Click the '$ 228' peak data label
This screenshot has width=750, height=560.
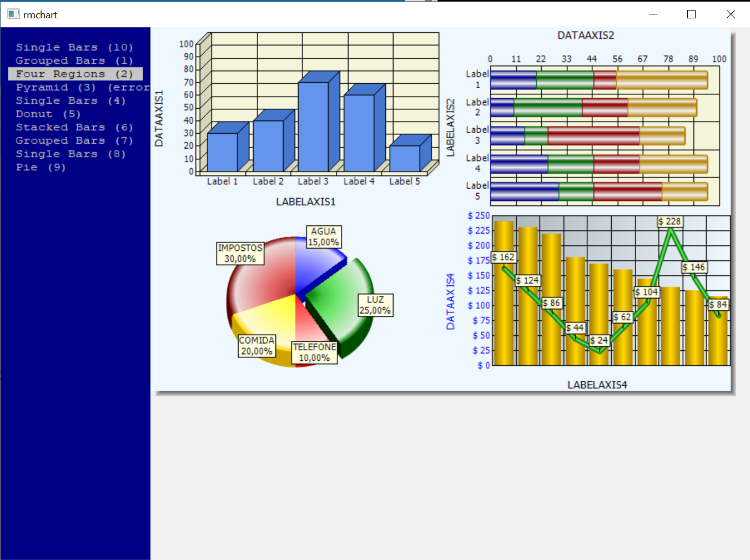pyautogui.click(x=670, y=221)
